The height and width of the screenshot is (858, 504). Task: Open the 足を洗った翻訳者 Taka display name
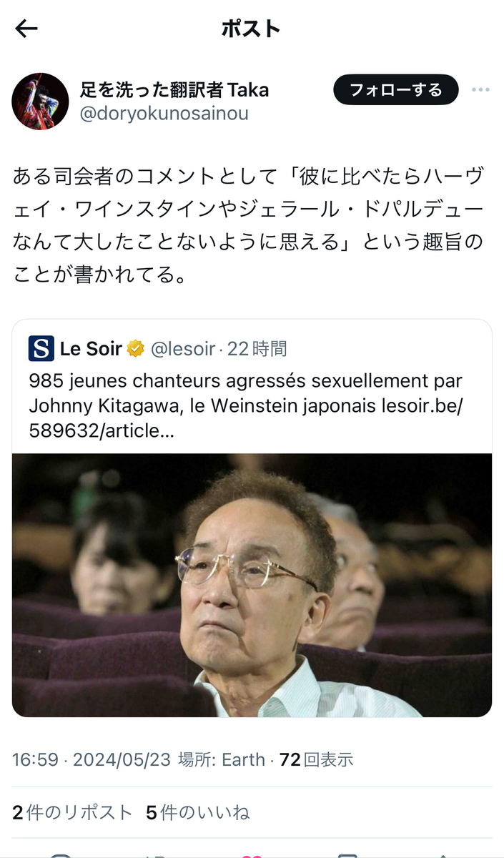pyautogui.click(x=174, y=89)
